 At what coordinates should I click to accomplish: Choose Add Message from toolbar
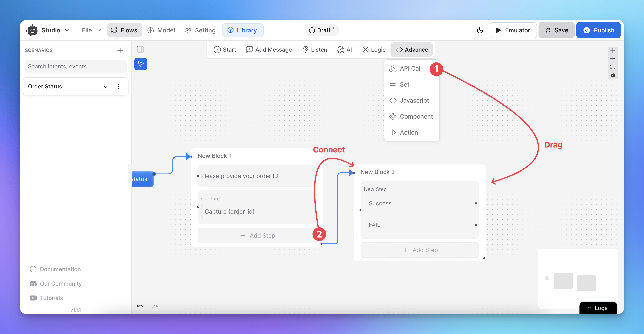tap(269, 50)
